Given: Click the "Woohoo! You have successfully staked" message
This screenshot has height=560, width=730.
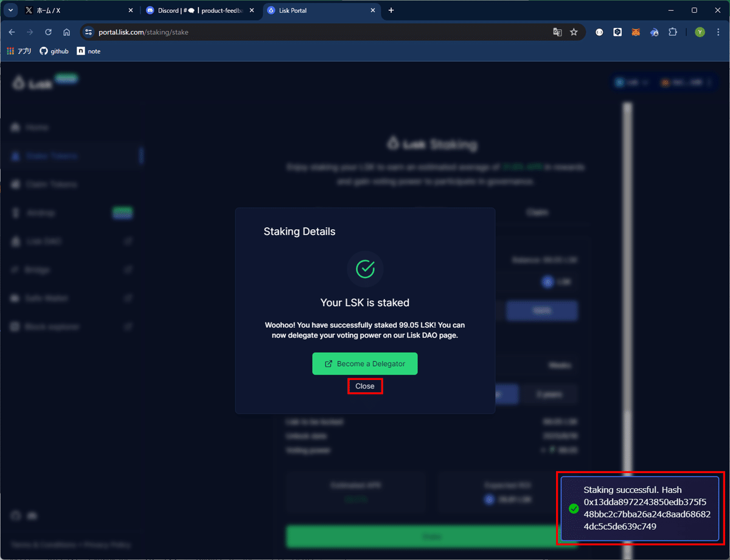Looking at the screenshot, I should tap(365, 330).
